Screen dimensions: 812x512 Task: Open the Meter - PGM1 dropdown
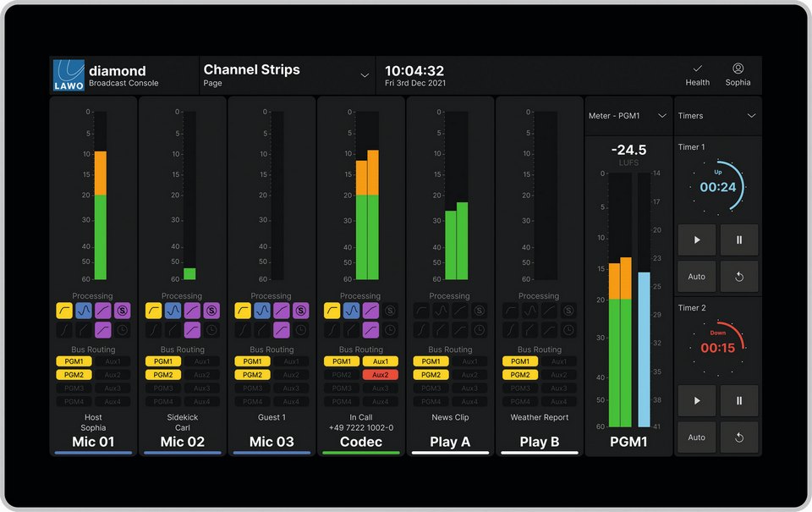662,116
